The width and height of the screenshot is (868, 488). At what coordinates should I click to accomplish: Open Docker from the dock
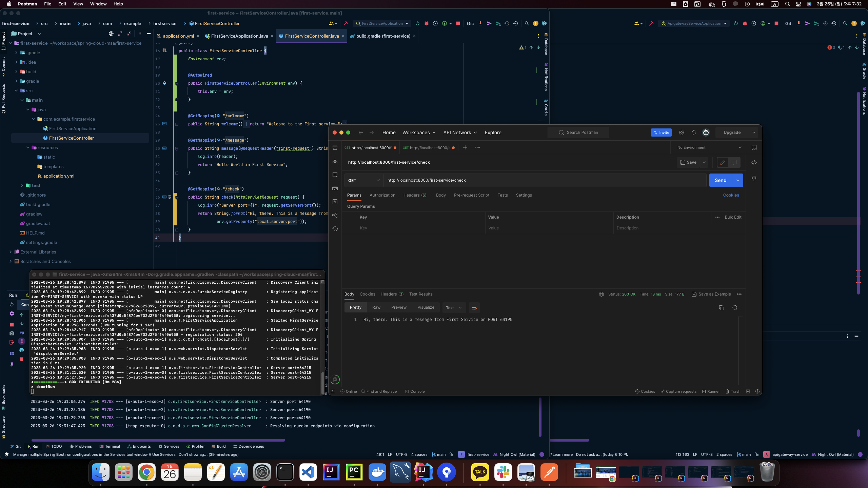(377, 472)
